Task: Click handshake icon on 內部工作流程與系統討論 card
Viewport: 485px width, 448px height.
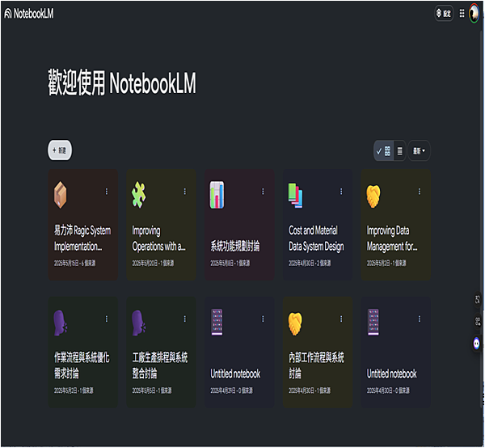Action: [x=295, y=324]
